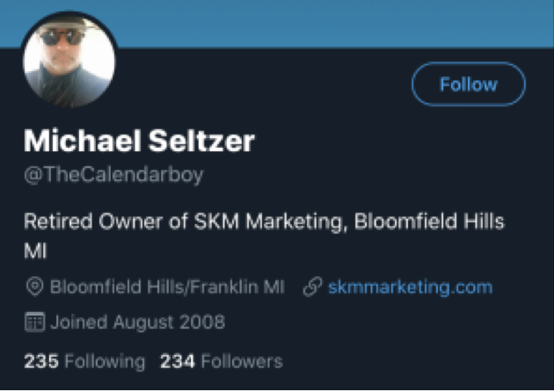Click the location pin icon

click(35, 287)
